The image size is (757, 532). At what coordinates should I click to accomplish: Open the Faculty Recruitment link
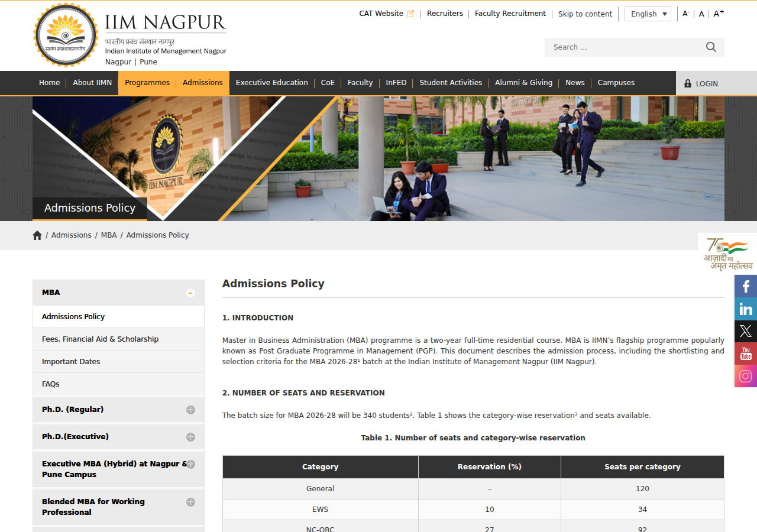click(x=510, y=14)
